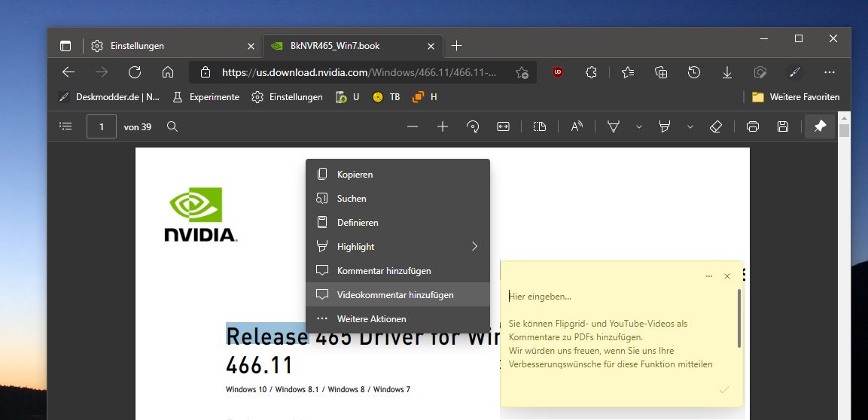Open the Downloads panel

click(x=727, y=72)
